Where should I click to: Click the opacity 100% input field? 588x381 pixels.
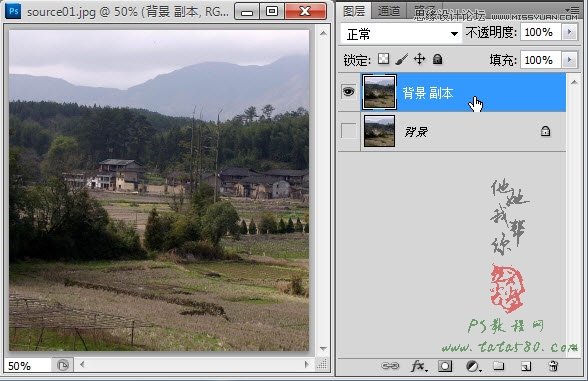(540, 32)
